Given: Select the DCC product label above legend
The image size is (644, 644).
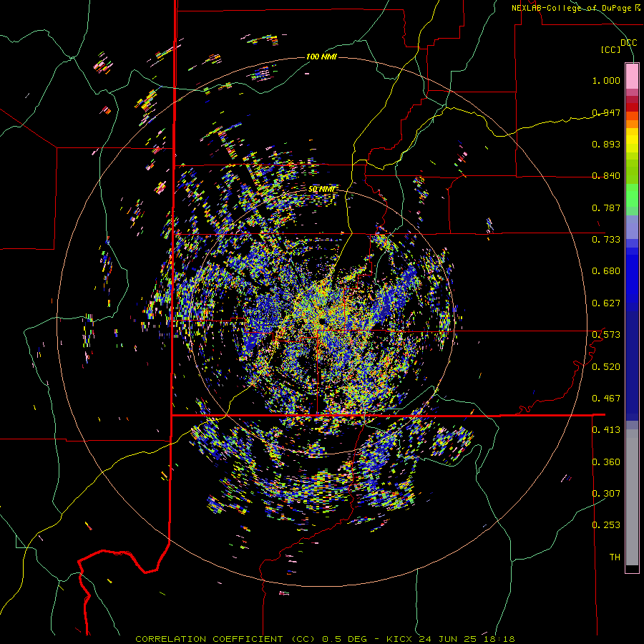Looking at the screenshot, I should (628, 43).
